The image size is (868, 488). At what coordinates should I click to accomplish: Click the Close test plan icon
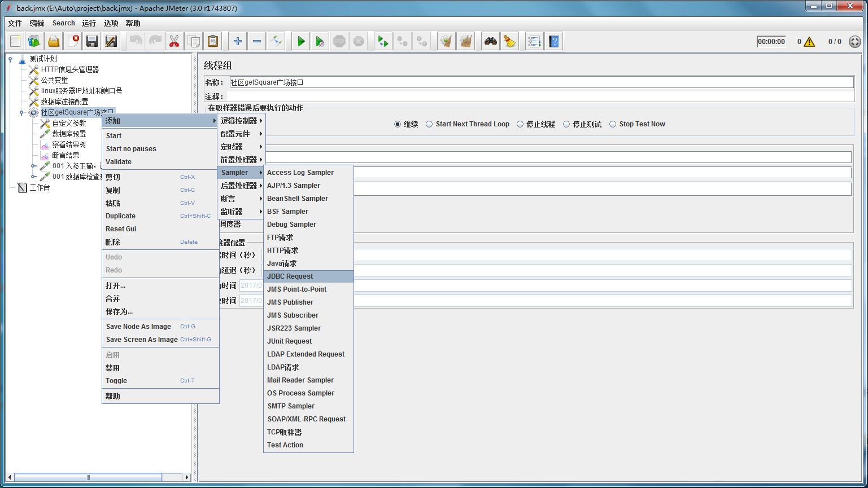(x=73, y=41)
